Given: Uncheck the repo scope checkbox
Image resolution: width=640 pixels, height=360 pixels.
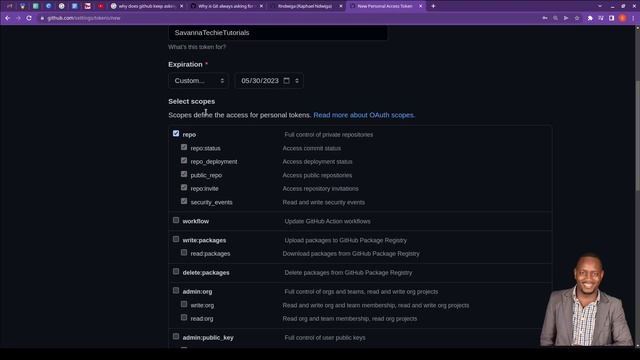Looking at the screenshot, I should [x=176, y=133].
